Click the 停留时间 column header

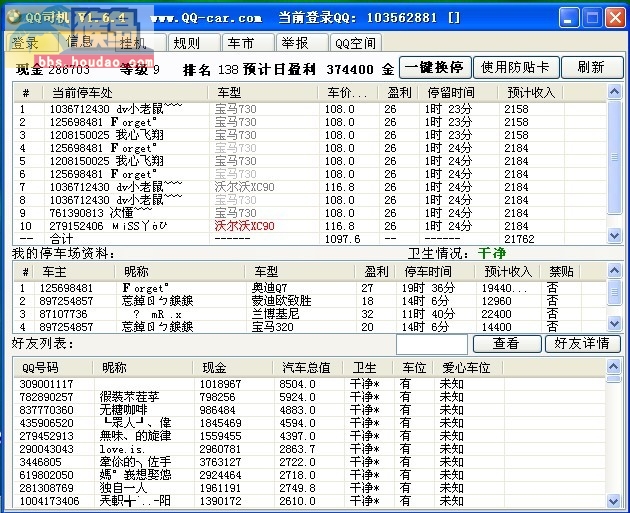(458, 93)
